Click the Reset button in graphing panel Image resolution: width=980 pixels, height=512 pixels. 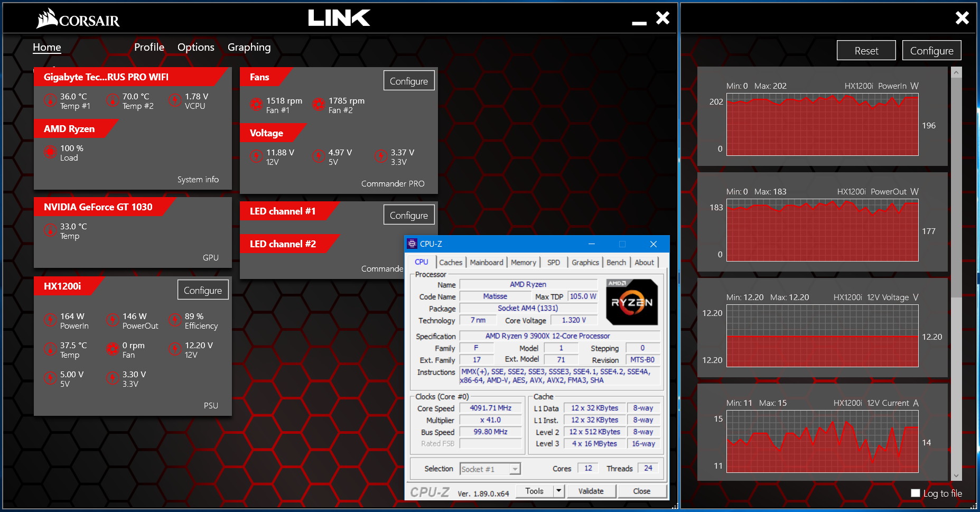pyautogui.click(x=866, y=51)
